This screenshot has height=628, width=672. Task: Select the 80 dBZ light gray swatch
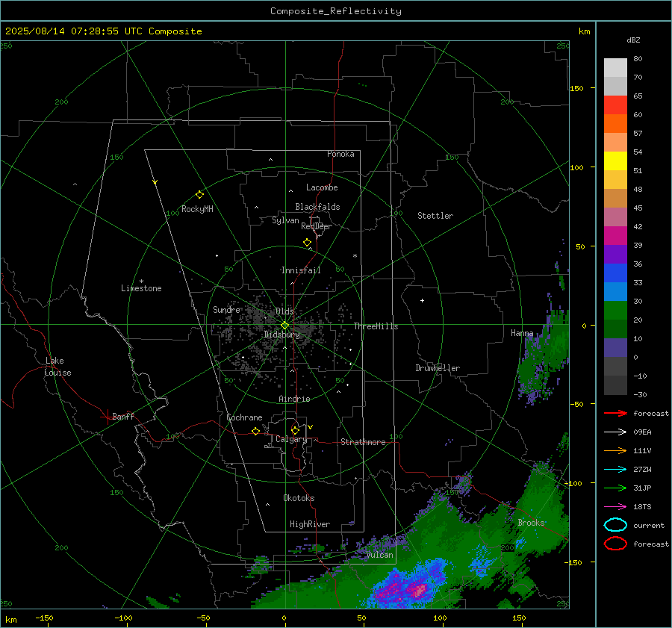(615, 68)
